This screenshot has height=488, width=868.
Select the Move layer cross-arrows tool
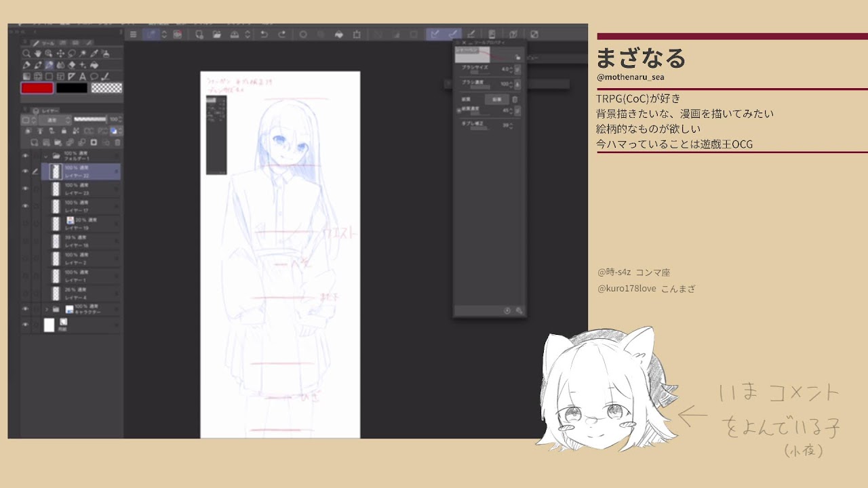[x=60, y=54]
